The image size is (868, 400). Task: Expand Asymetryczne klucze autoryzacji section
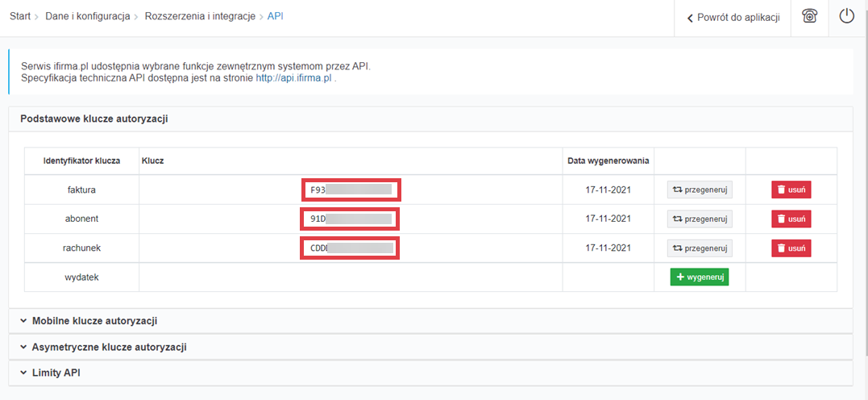(x=109, y=347)
